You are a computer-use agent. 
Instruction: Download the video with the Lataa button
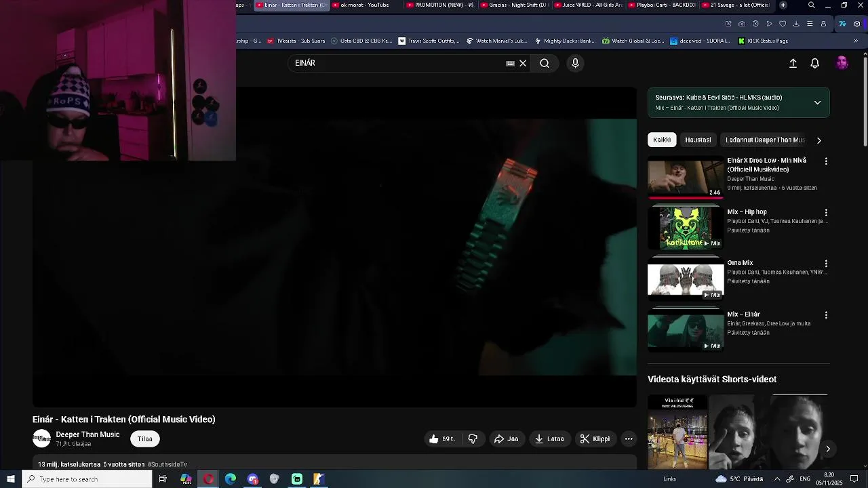[549, 439]
